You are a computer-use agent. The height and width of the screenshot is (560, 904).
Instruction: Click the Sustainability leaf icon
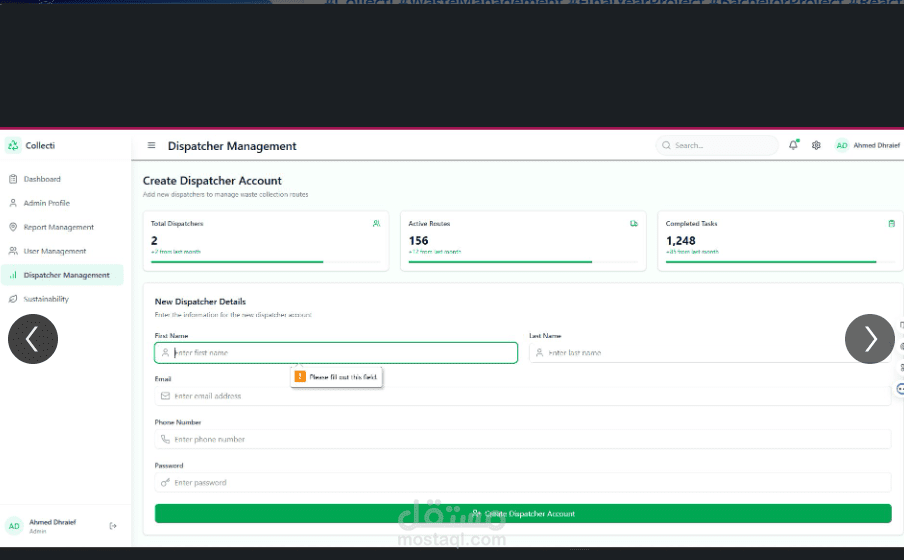click(x=13, y=299)
